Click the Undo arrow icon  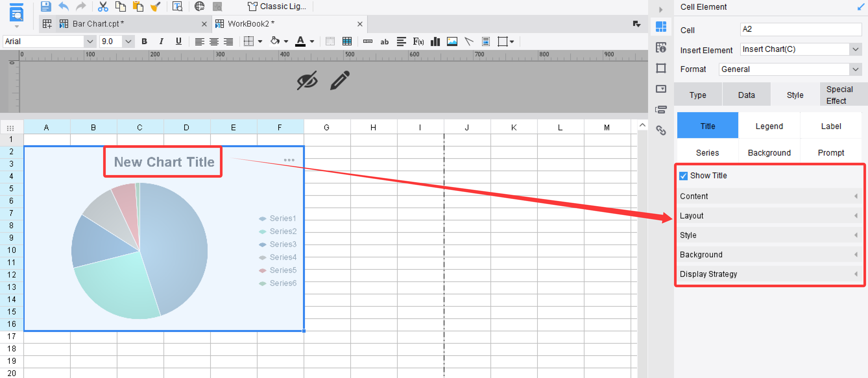pos(63,6)
